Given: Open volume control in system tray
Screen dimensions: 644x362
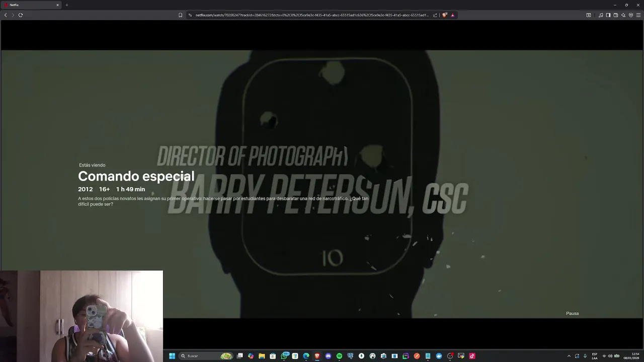Looking at the screenshot, I should 610,356.
